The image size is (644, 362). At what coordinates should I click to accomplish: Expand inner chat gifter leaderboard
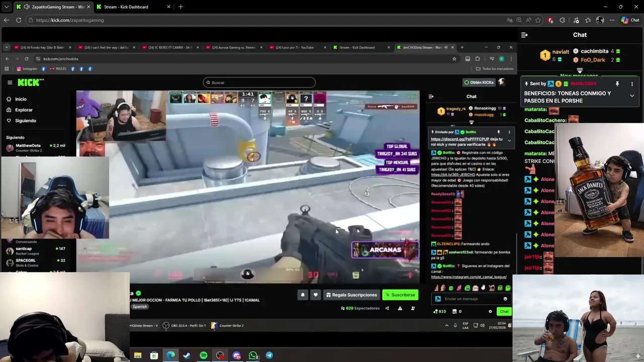(x=471, y=122)
